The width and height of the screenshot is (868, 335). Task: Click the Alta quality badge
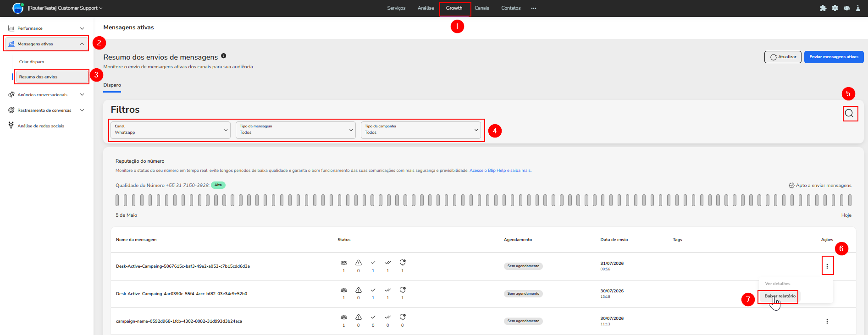[218, 185]
